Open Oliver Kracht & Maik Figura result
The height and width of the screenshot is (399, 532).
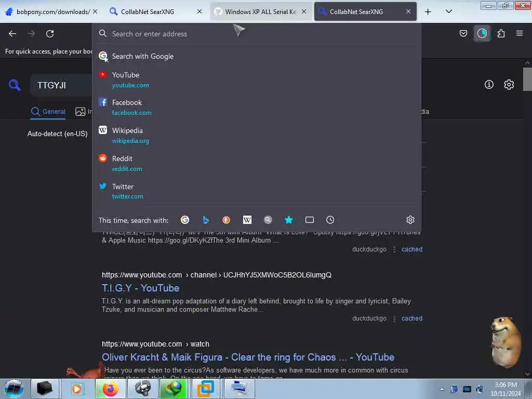pos(248,357)
